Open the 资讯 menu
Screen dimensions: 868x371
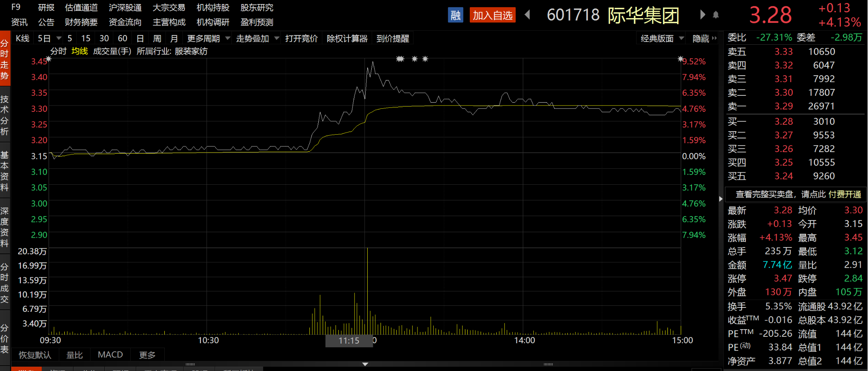[x=19, y=22]
